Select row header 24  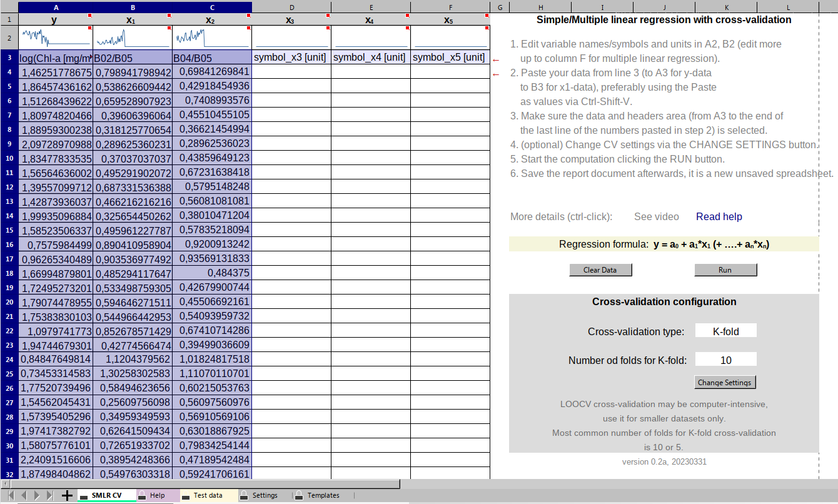(x=9, y=360)
